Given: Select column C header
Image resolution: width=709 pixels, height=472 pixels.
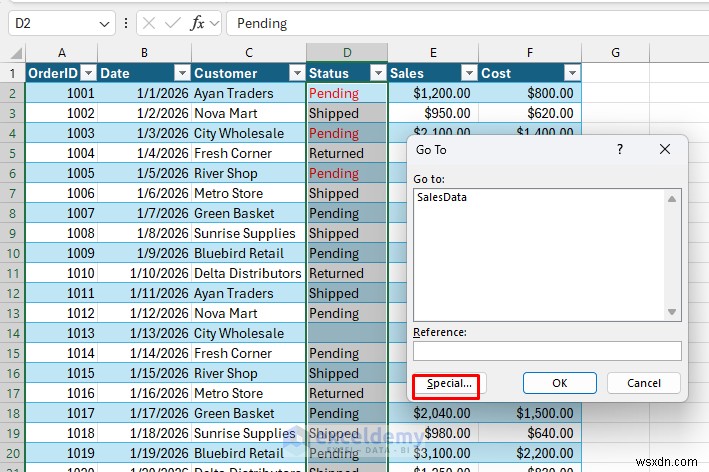Looking at the screenshot, I should point(249,53).
